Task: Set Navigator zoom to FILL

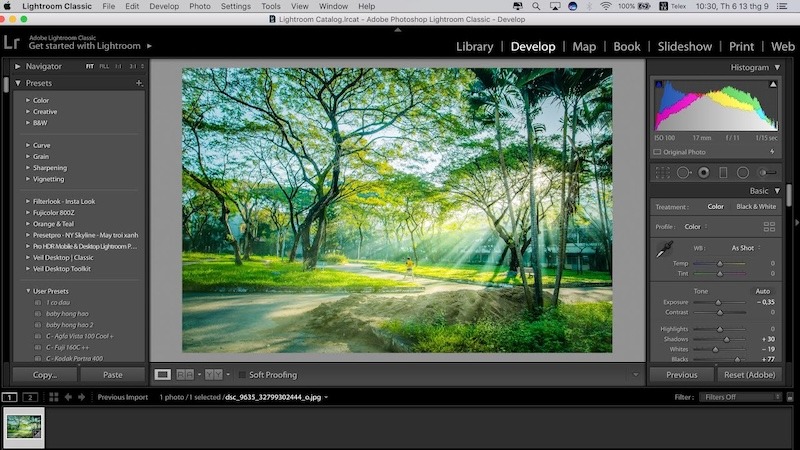Action: tap(104, 66)
